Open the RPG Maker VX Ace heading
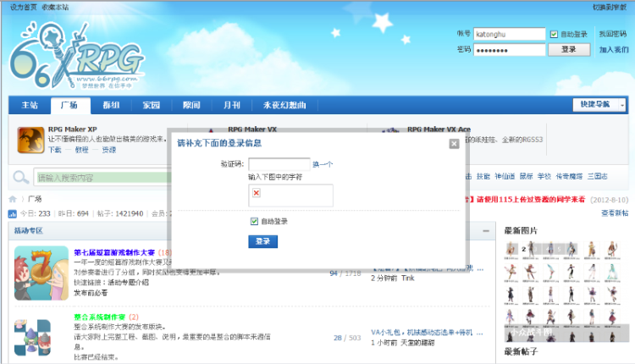 point(439,130)
